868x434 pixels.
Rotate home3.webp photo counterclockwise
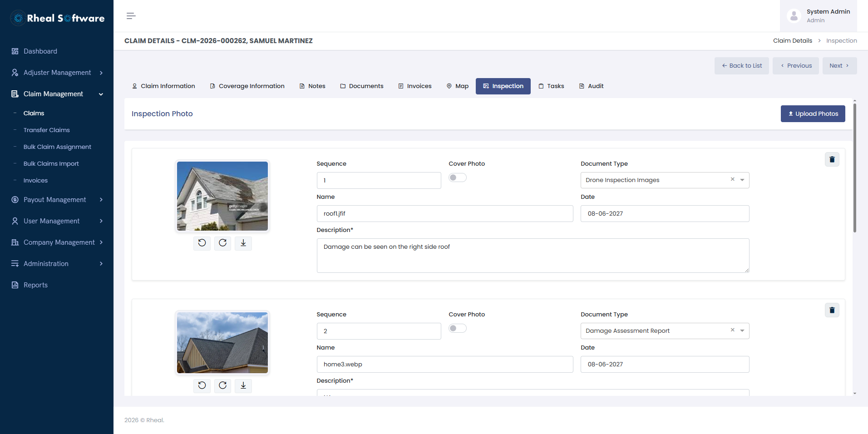pyautogui.click(x=202, y=385)
